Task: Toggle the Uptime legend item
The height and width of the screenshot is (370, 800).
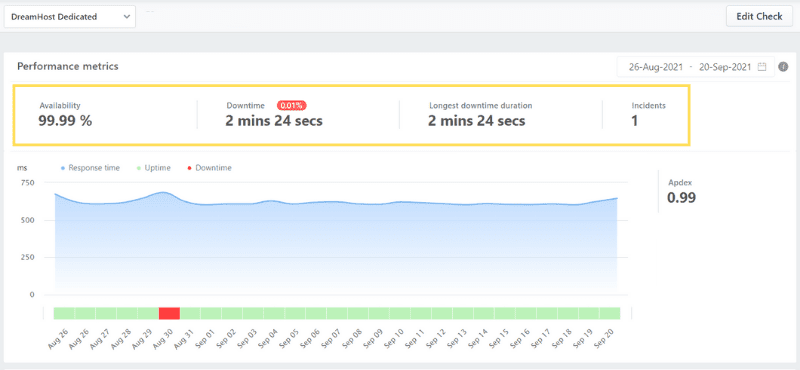Action: 155,168
